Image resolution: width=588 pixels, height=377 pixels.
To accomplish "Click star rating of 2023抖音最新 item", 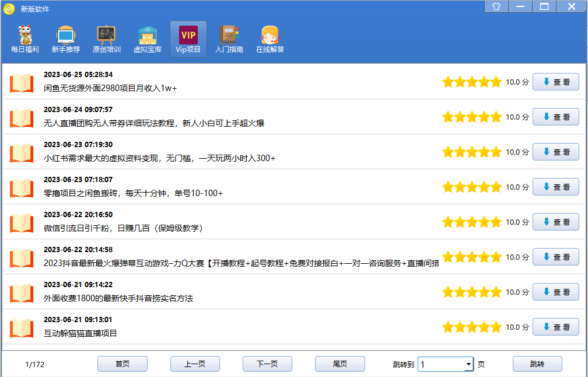I will (472, 257).
